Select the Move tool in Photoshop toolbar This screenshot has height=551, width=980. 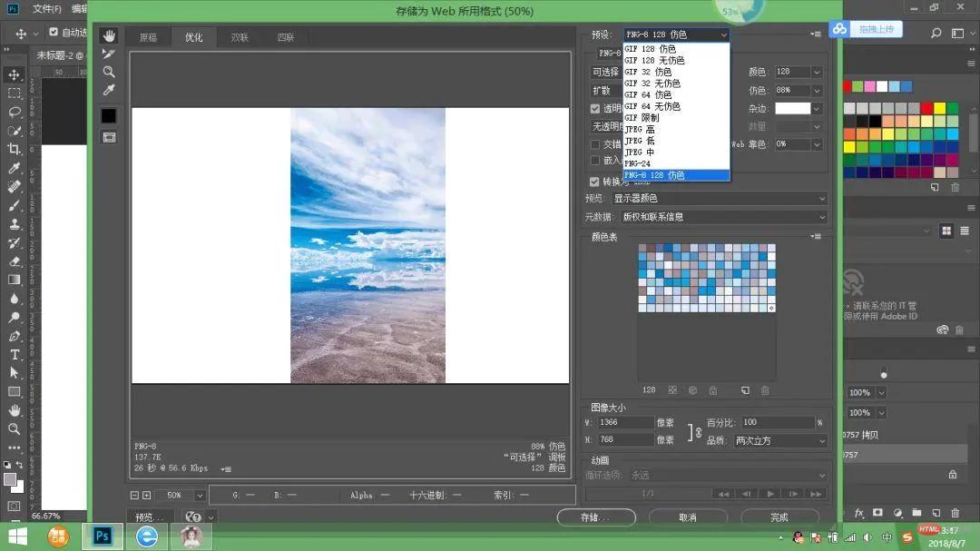pos(14,75)
